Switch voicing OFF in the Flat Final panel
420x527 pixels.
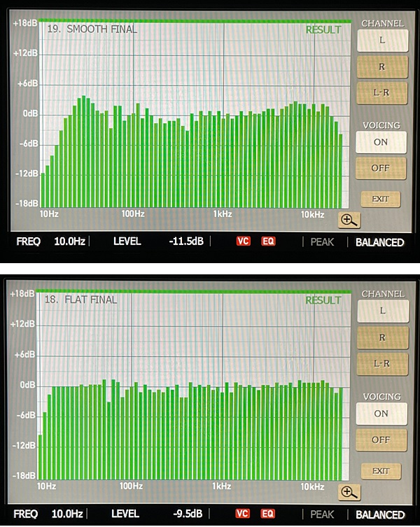click(x=380, y=440)
